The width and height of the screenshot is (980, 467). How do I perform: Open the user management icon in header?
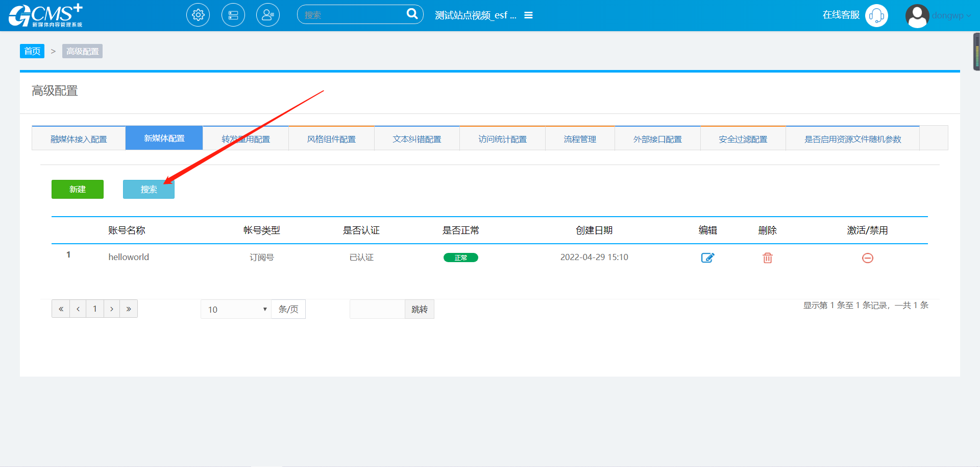pos(268,15)
